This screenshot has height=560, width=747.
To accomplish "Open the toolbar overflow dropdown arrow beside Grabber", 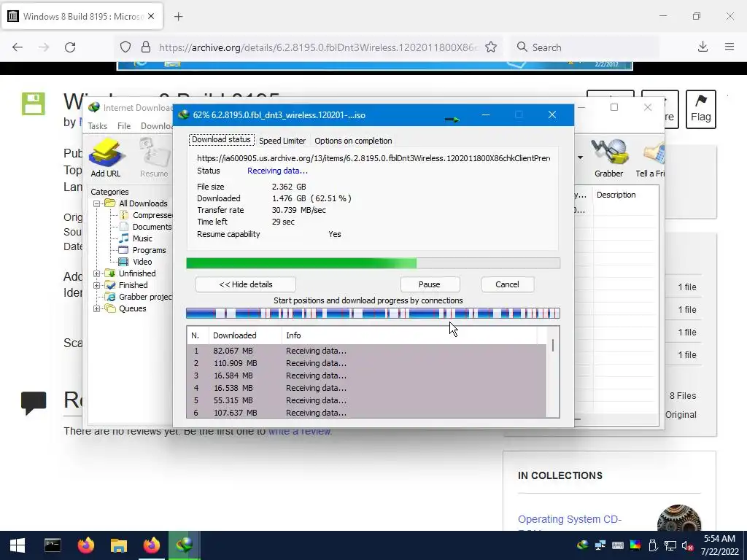I will coord(580,157).
